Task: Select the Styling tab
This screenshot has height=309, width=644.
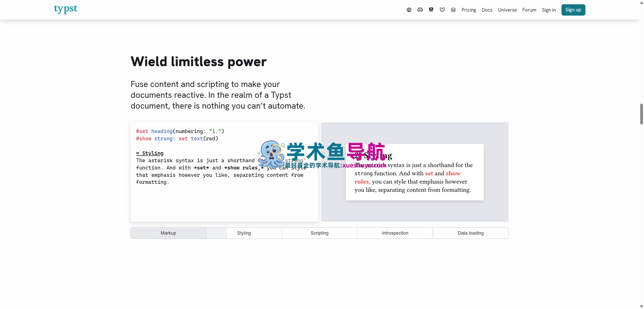Action: click(244, 233)
